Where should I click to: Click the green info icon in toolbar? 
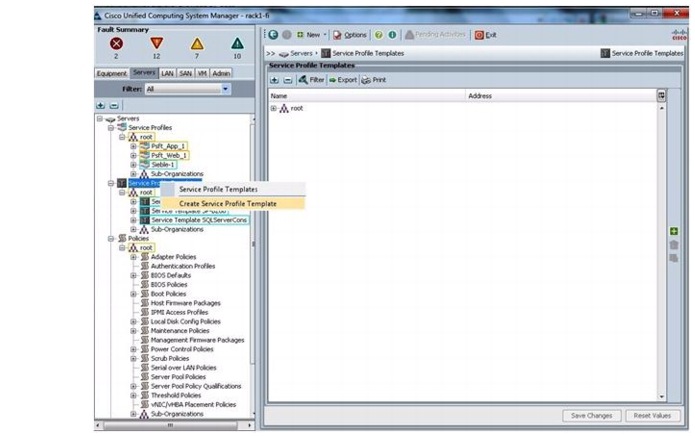392,35
